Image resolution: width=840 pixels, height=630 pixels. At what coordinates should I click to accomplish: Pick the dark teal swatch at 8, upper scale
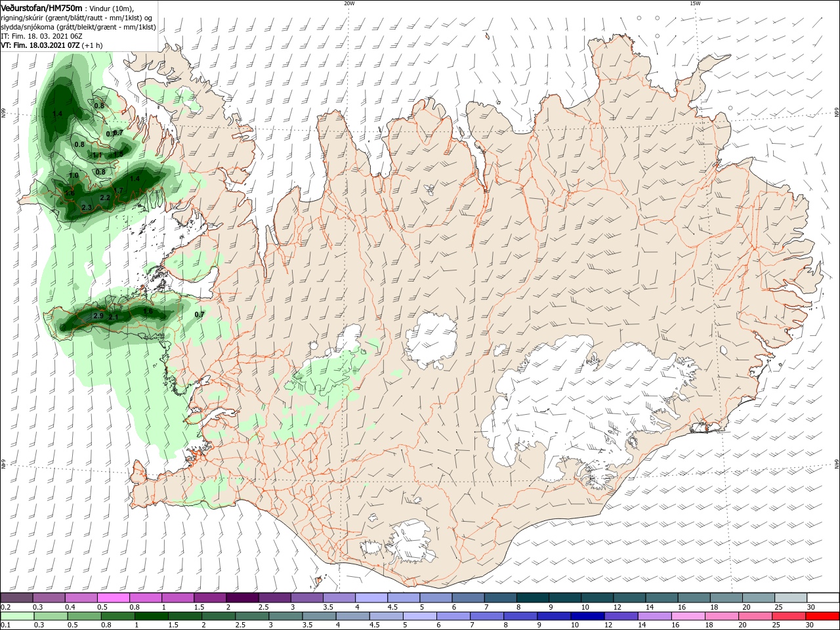532,598
